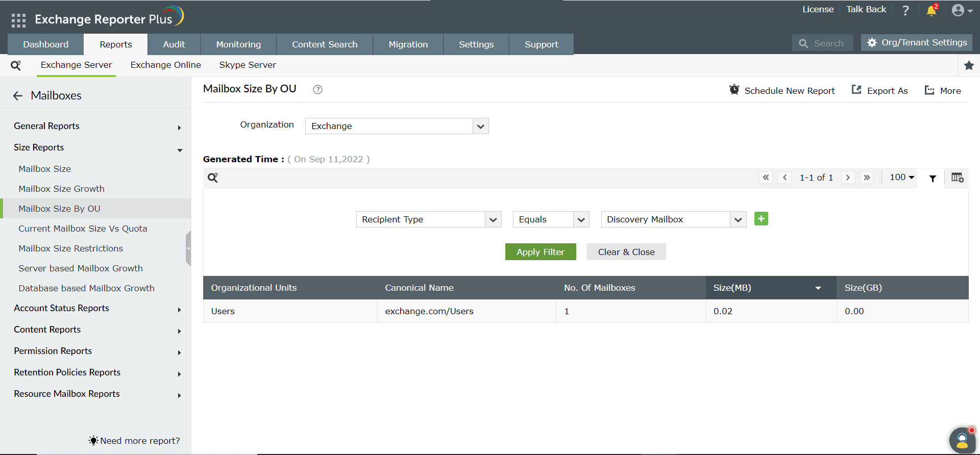The height and width of the screenshot is (455, 980).
Task: Go to next page of results
Action: 848,178
